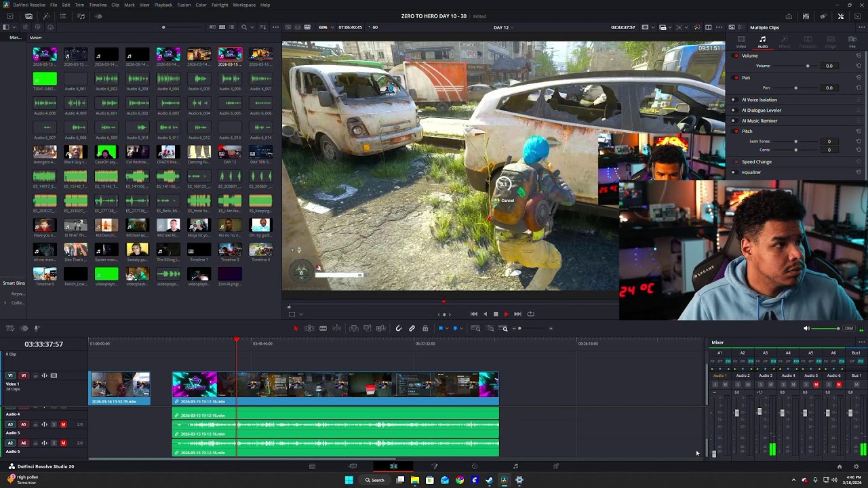This screenshot has height=488, width=868.
Task: Toggle Loop playback button
Action: pos(530,314)
